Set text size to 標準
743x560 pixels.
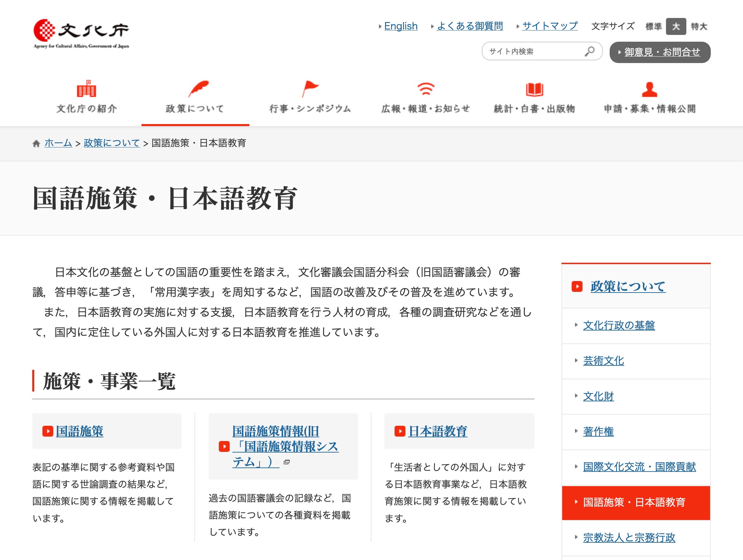point(653,26)
